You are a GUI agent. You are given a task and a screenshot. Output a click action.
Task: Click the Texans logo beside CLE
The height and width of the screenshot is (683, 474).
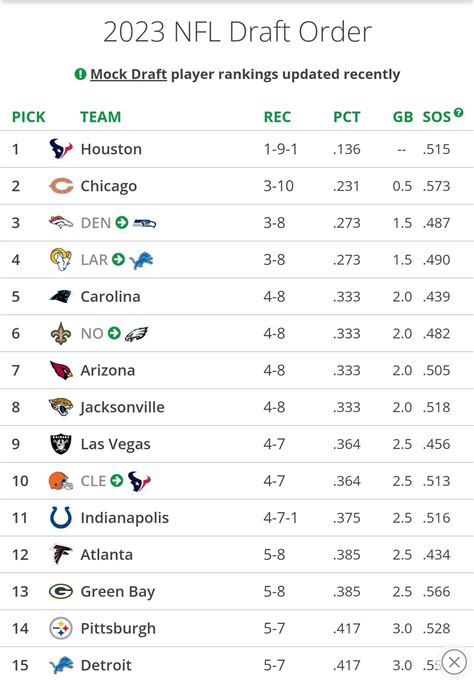click(139, 481)
